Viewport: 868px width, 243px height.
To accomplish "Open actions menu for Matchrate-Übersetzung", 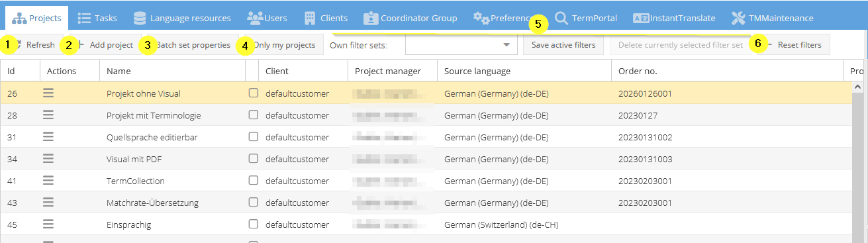I will click(48, 203).
